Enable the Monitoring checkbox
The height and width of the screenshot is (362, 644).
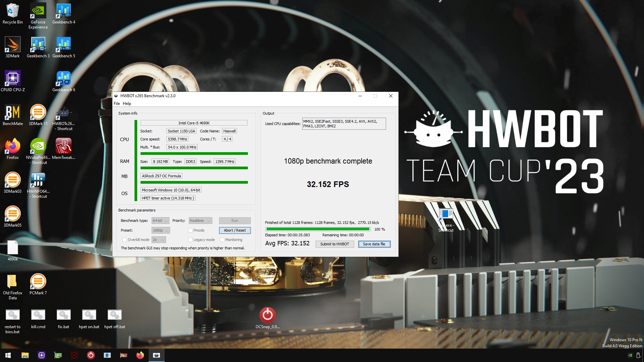(x=222, y=240)
